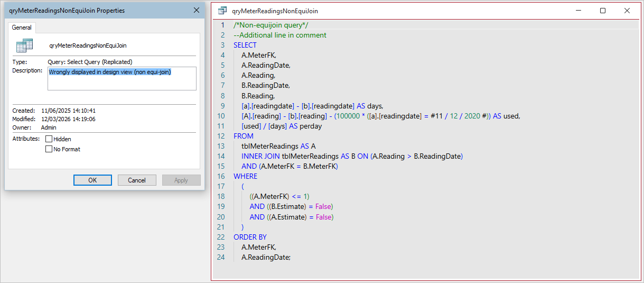Click B.Reading on line 8

click(258, 96)
